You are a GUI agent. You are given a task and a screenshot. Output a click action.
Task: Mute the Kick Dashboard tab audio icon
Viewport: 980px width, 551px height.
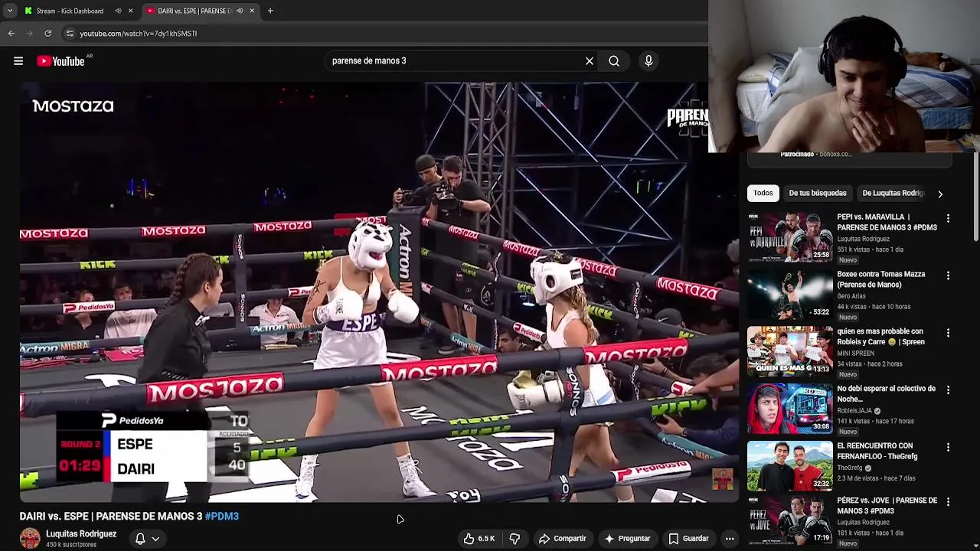(x=118, y=11)
